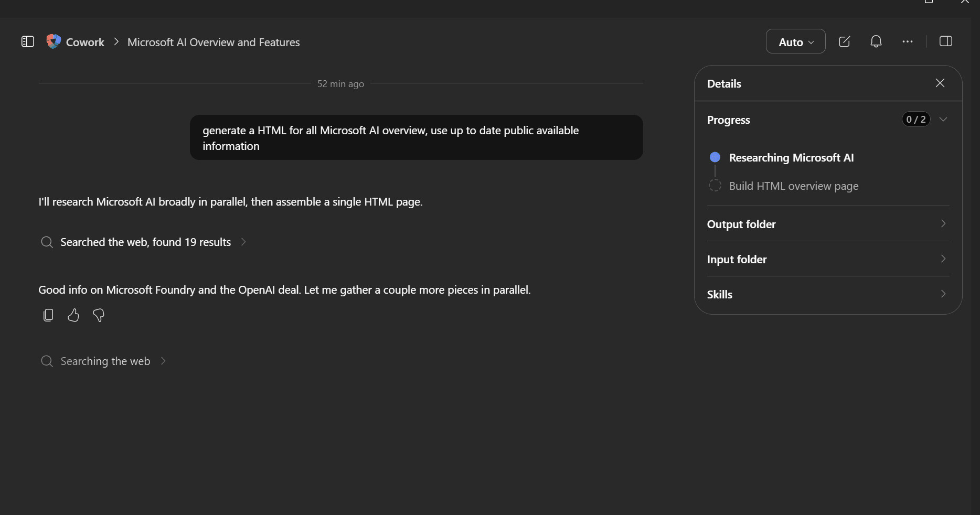
Task: Open the Cowork breadcrumb link
Action: click(x=85, y=42)
